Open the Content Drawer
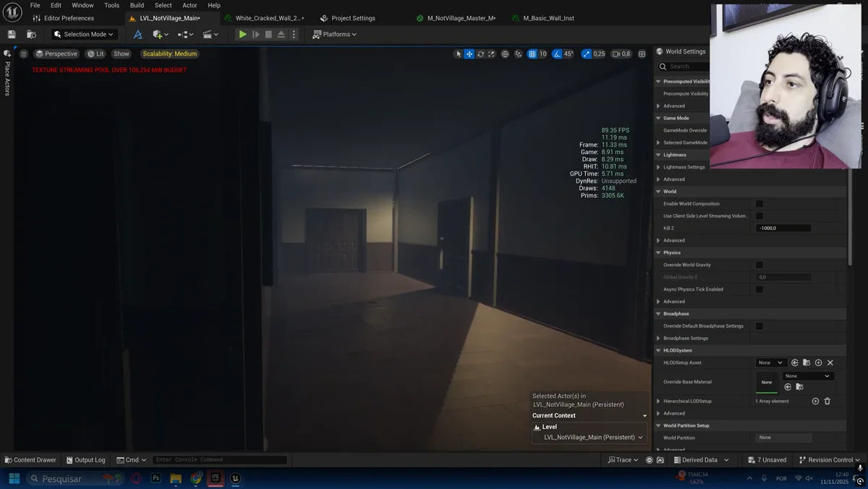 (x=30, y=459)
